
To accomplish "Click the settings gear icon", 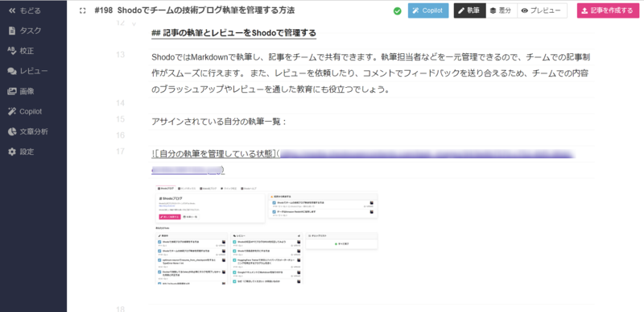I will pyautogui.click(x=12, y=152).
